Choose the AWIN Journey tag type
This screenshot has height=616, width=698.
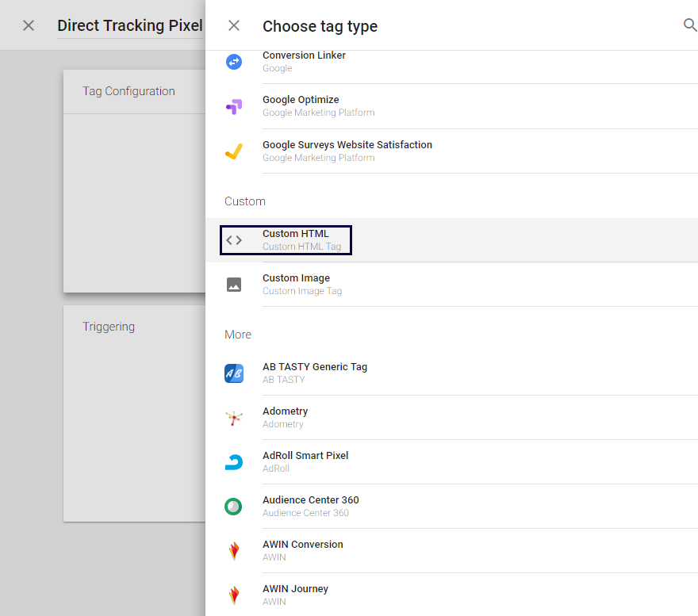pyautogui.click(x=295, y=589)
